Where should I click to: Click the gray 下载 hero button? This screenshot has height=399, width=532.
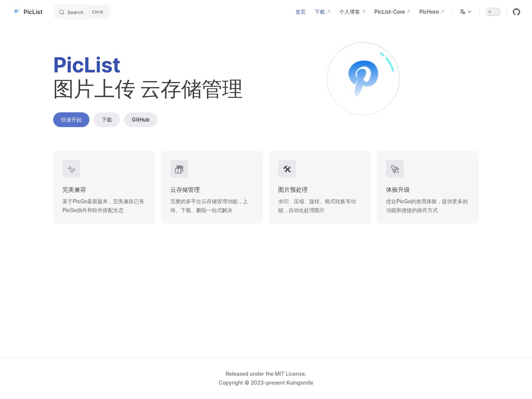click(x=107, y=120)
